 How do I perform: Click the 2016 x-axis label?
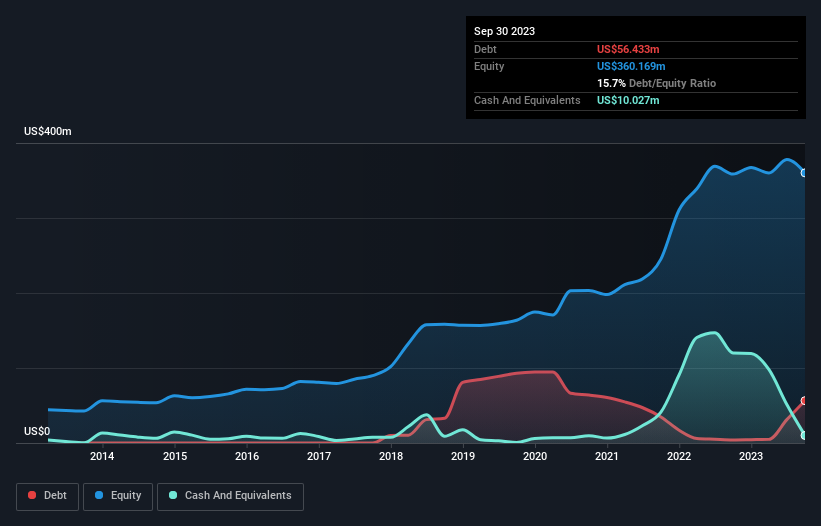247,456
